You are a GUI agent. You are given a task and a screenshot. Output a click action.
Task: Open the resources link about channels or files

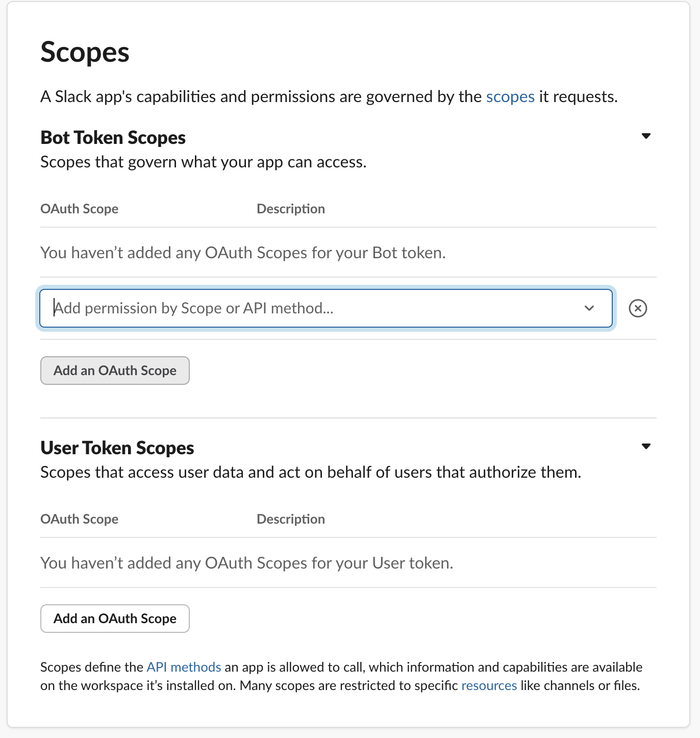[x=489, y=685]
